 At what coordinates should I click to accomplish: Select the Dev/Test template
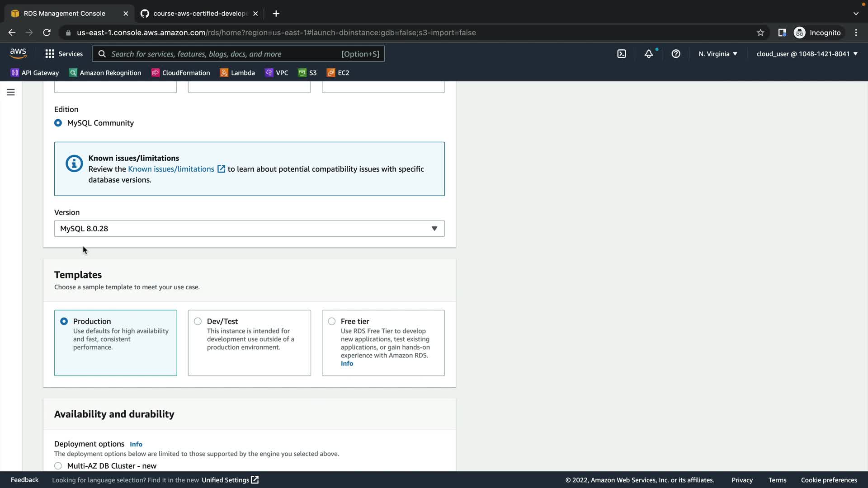pos(198,321)
